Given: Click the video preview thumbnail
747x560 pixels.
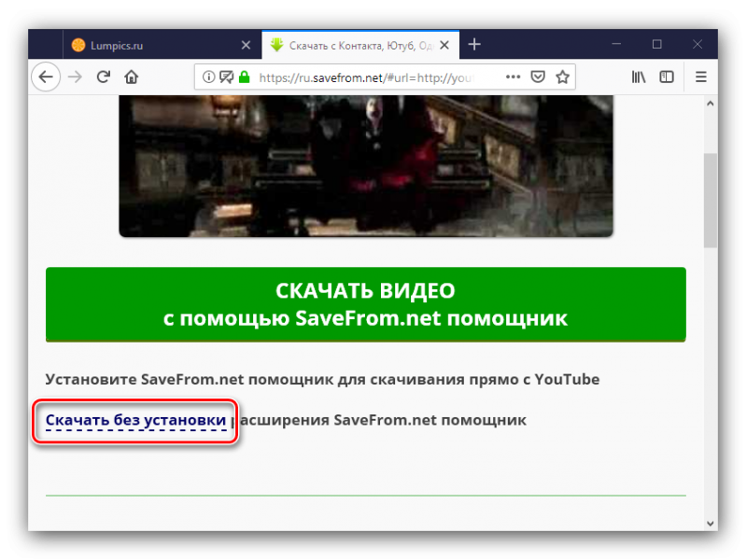Looking at the screenshot, I should click(x=366, y=166).
